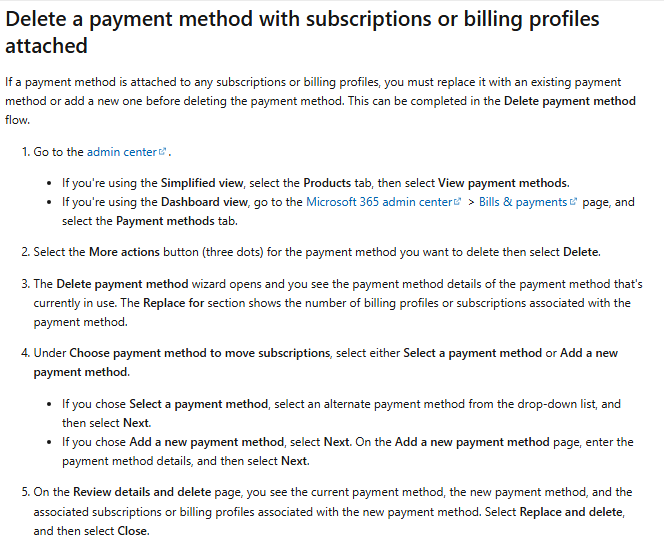This screenshot has height=547, width=664.
Task: Click bold 'Products' tab mention
Action: tap(327, 183)
